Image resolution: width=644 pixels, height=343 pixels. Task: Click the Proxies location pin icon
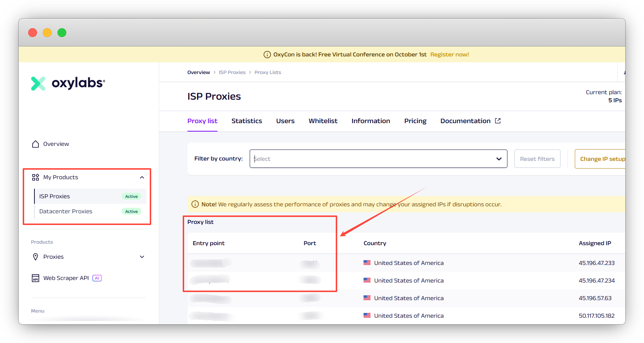[x=36, y=257]
